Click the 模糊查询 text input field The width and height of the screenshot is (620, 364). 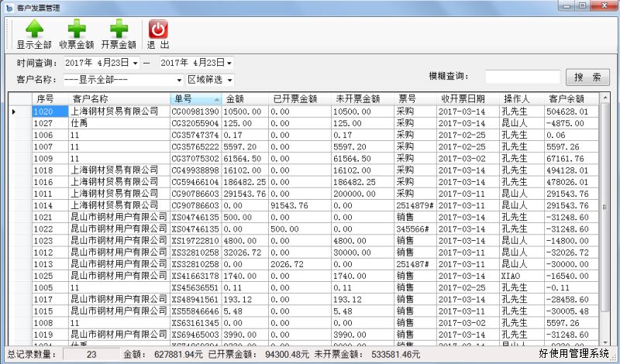522,77
